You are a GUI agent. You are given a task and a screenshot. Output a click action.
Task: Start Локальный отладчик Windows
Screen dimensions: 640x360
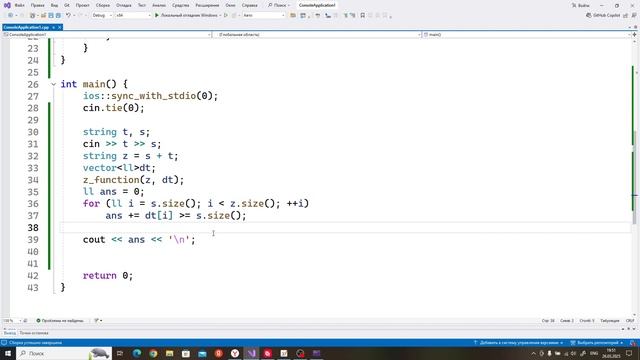click(186, 15)
